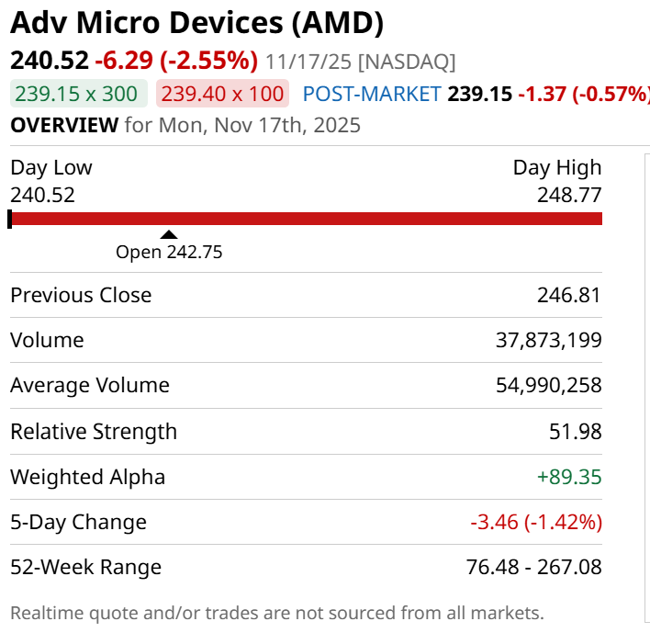
Task: Click the -6.29 (-2.55%) price change
Action: point(177,62)
